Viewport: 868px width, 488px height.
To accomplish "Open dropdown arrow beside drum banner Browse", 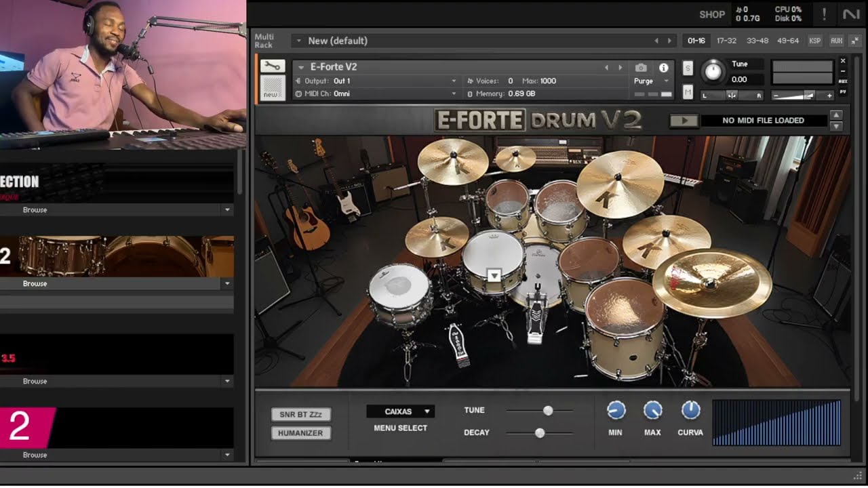I will pos(227,284).
